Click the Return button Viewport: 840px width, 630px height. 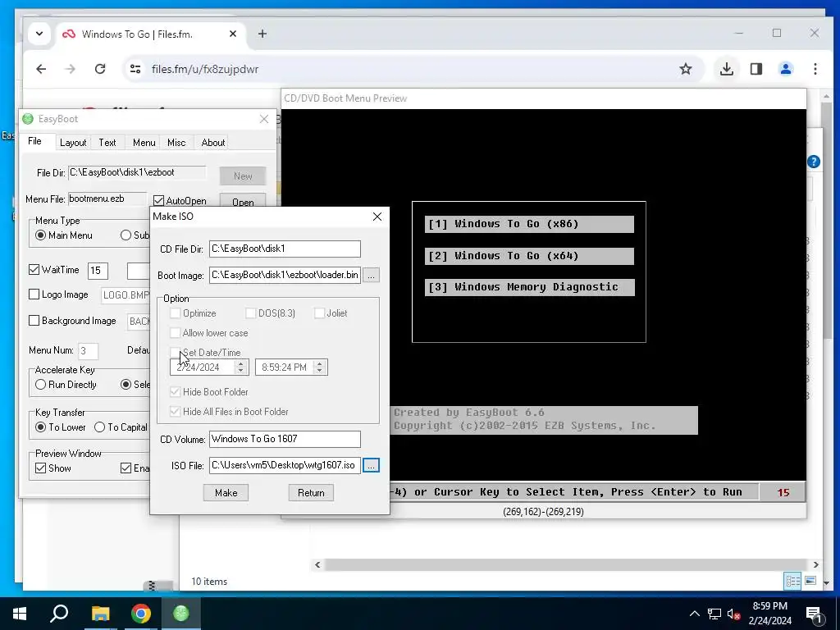pos(311,493)
